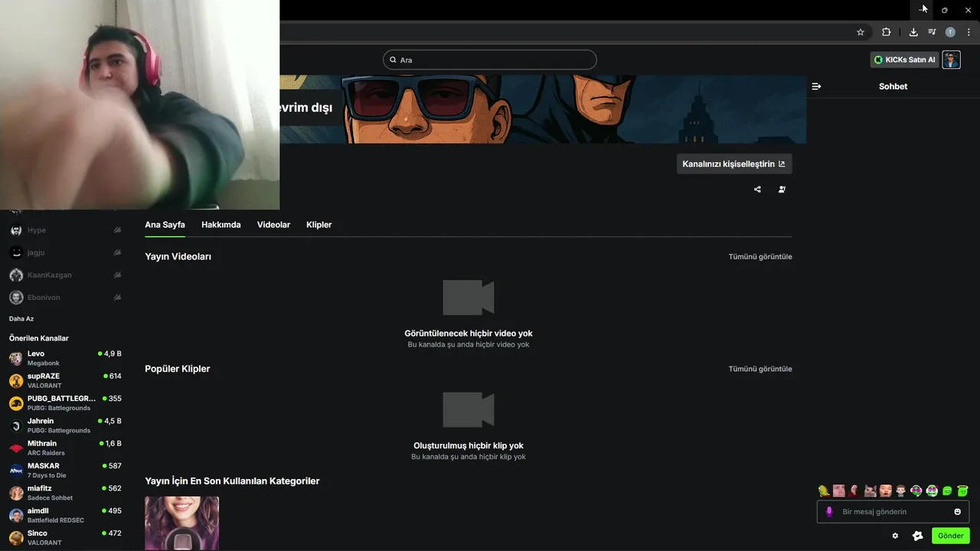Open Hype channel in sidebar
Screen dimensions: 980x551
tap(65, 230)
